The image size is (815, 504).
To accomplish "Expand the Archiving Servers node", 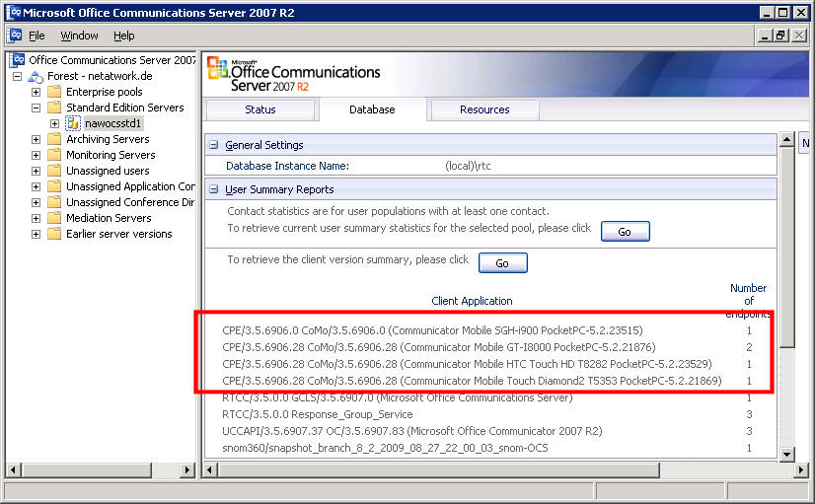I will click(x=36, y=139).
